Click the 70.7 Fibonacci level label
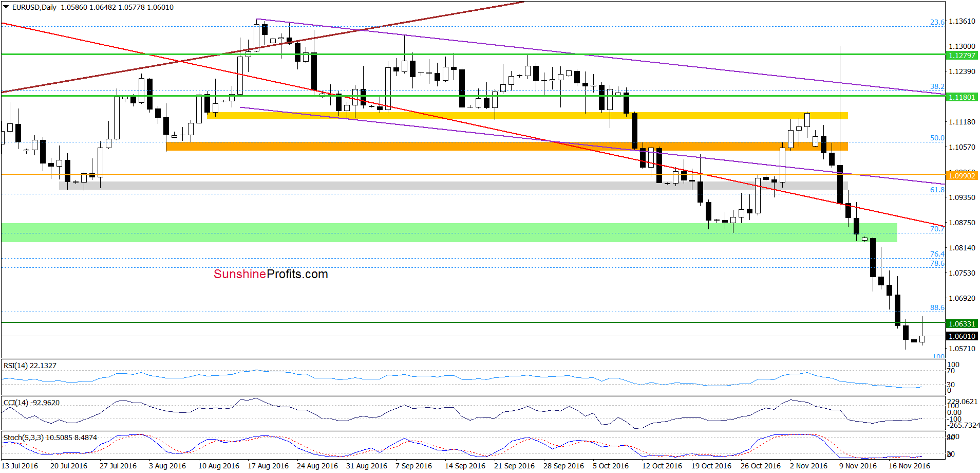 tap(937, 229)
